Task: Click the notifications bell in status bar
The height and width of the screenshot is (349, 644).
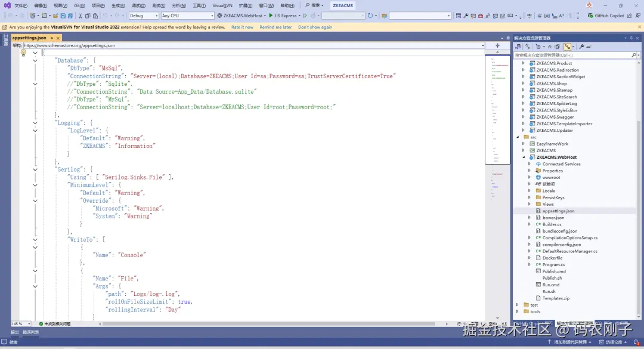Action: pos(636,342)
